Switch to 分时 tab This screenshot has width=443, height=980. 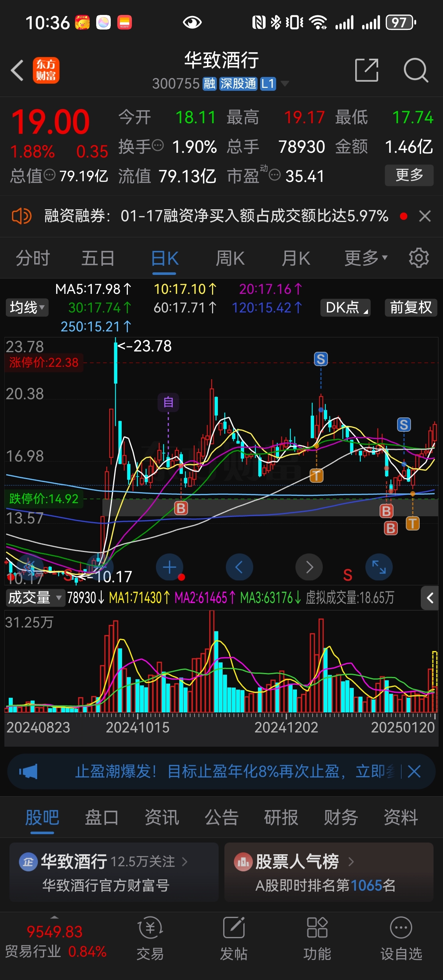point(33,258)
